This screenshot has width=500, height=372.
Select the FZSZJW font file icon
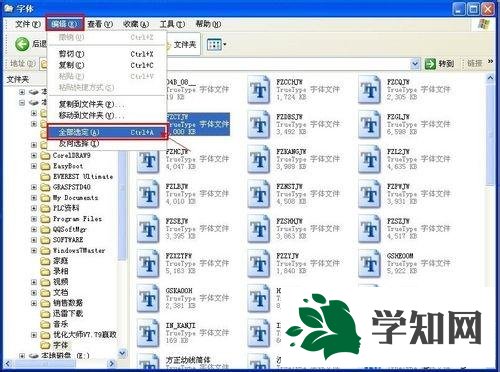tap(369, 229)
